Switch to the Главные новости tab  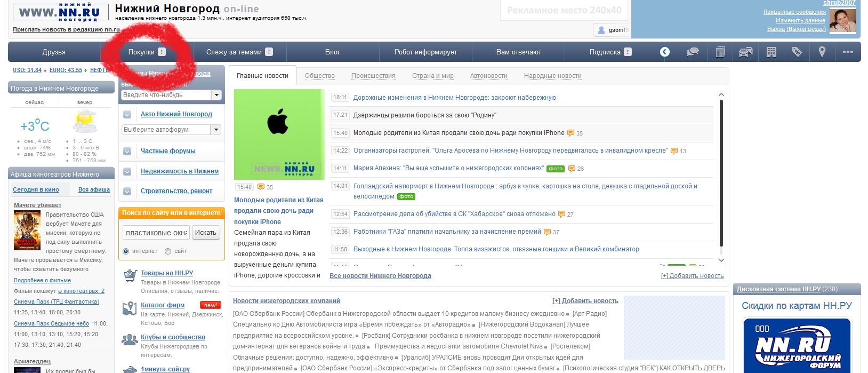pos(262,76)
